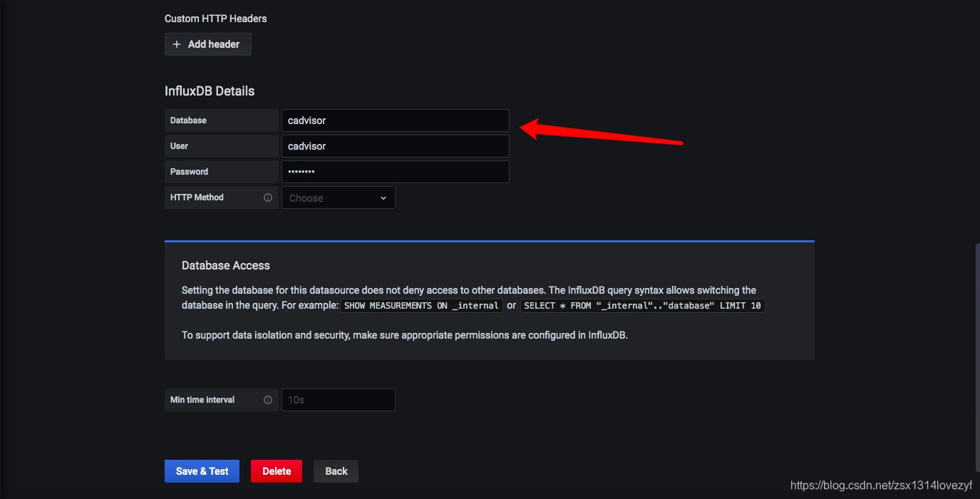Click the Password field label
980x499 pixels.
click(189, 172)
